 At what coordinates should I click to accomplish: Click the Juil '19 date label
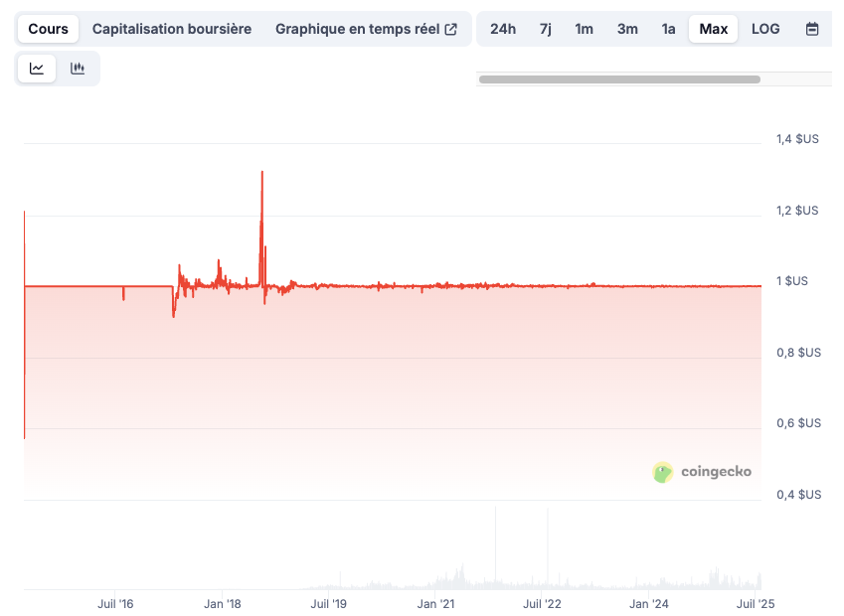point(328,604)
